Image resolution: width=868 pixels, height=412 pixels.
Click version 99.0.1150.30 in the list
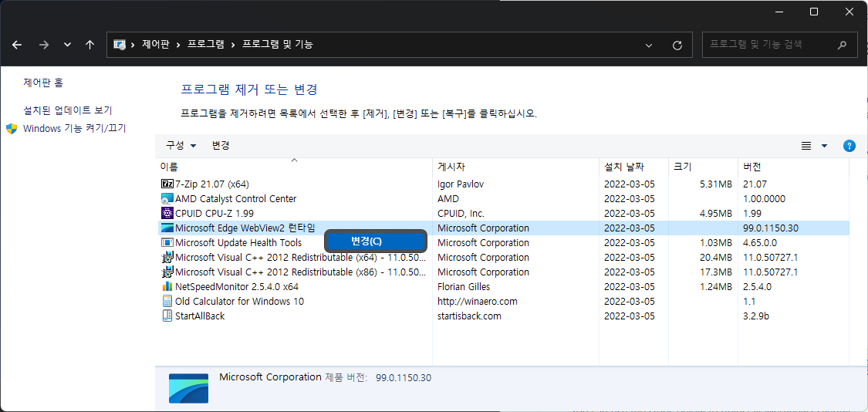pos(771,228)
